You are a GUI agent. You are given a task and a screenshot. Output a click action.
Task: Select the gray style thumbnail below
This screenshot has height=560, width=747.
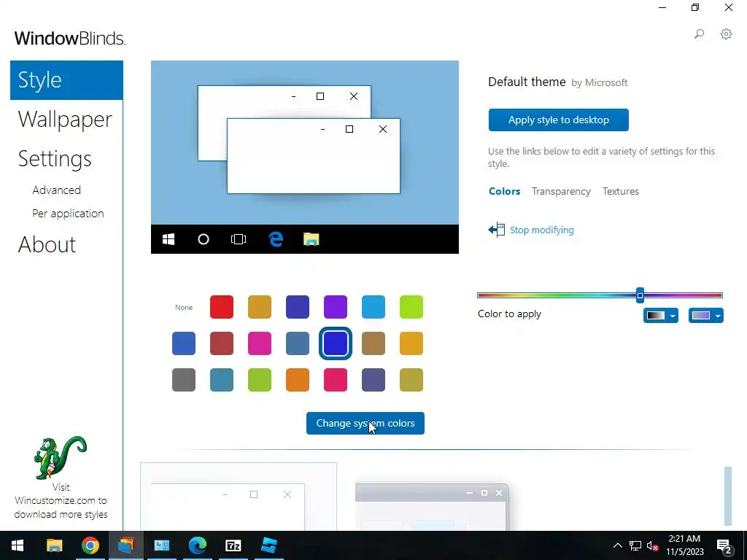tap(432, 507)
